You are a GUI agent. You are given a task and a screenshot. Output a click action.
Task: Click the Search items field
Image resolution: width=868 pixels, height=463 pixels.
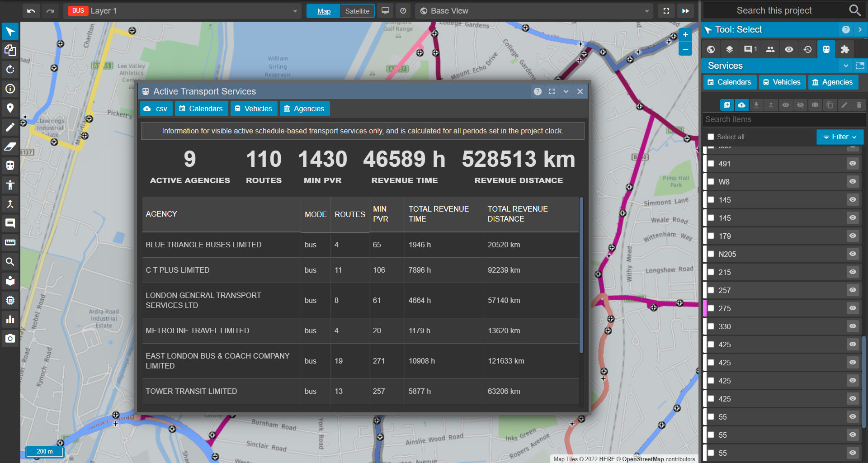click(784, 119)
